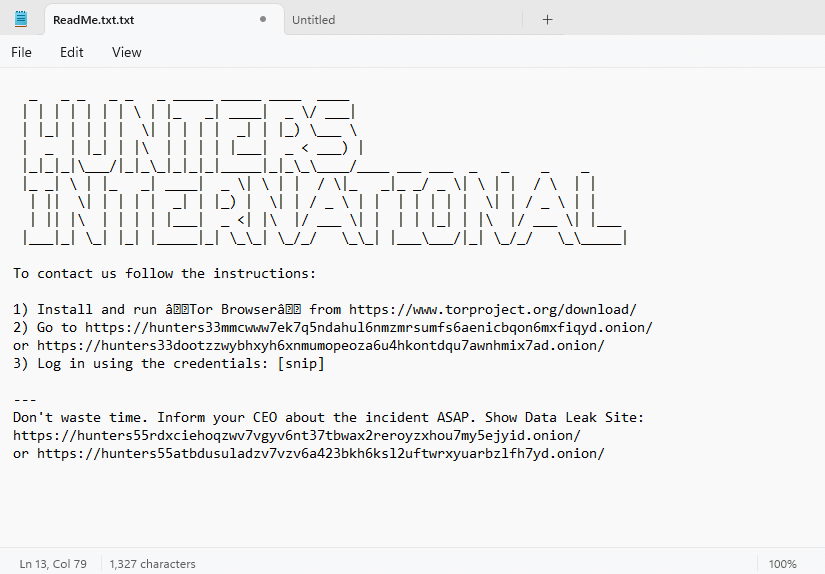
Task: Open the View menu
Action: [x=126, y=52]
